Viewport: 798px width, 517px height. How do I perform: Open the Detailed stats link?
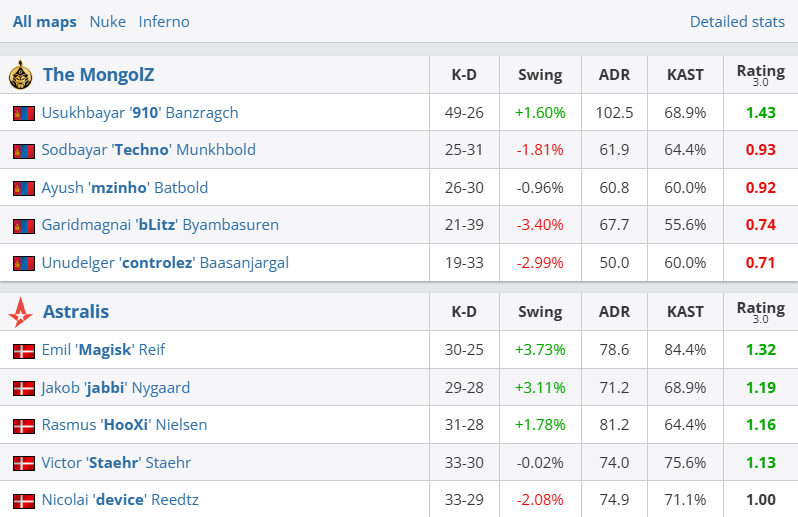point(737,21)
